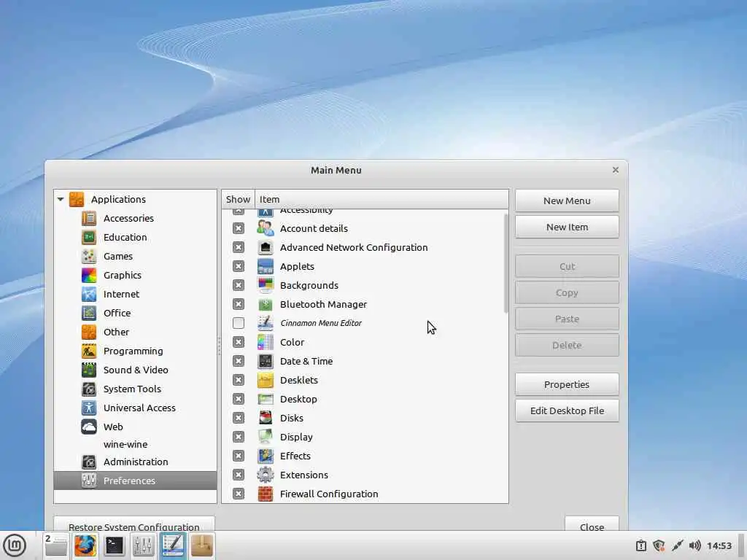
Task: Select the Date & Time item text
Action: [306, 361]
